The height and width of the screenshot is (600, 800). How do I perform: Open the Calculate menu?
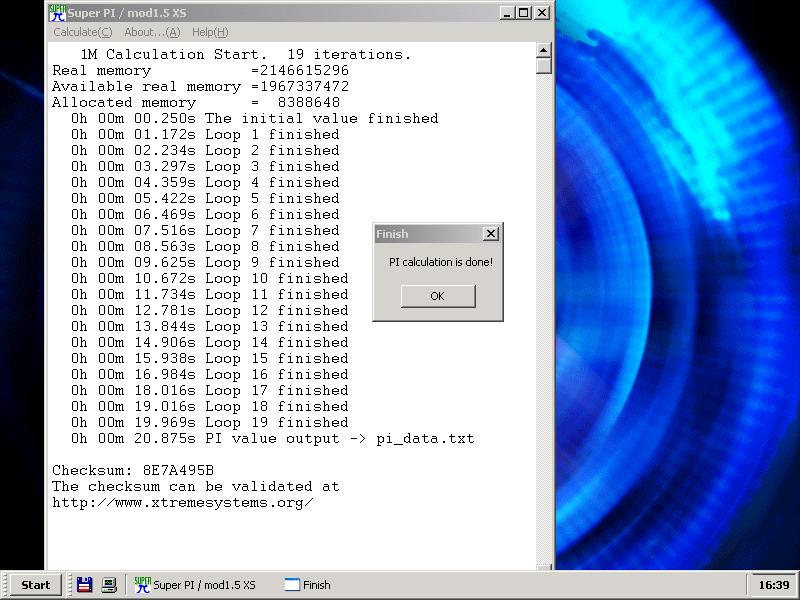[x=82, y=32]
